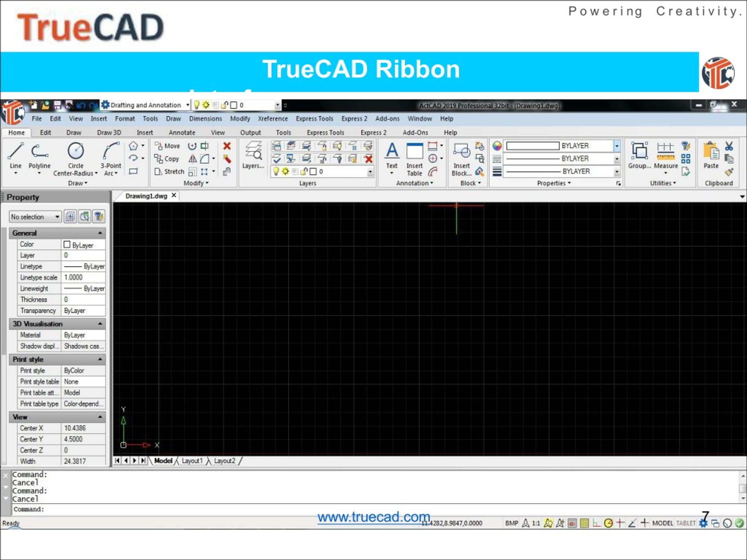Collapse the Print style section

point(100,359)
